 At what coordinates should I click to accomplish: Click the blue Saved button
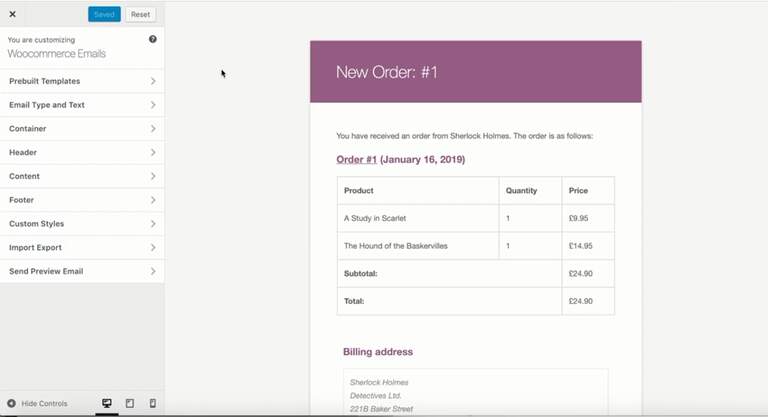pos(104,14)
